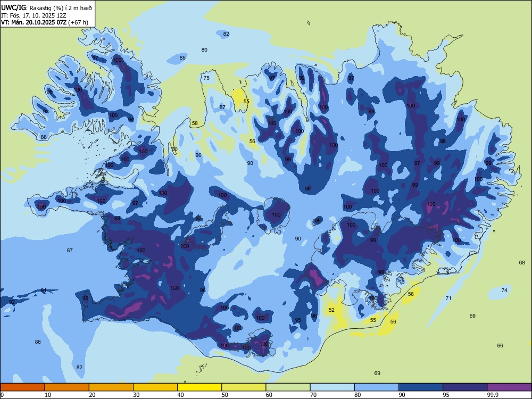The width and height of the screenshot is (532, 399).
Task: Click the legend tick label '40'
Action: [x=181, y=395]
